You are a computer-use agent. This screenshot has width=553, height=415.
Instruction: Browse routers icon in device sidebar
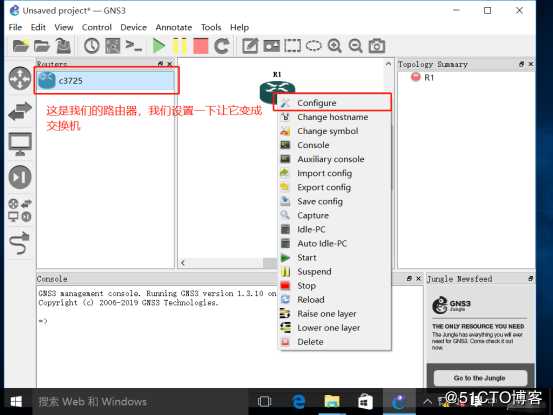pos(20,78)
